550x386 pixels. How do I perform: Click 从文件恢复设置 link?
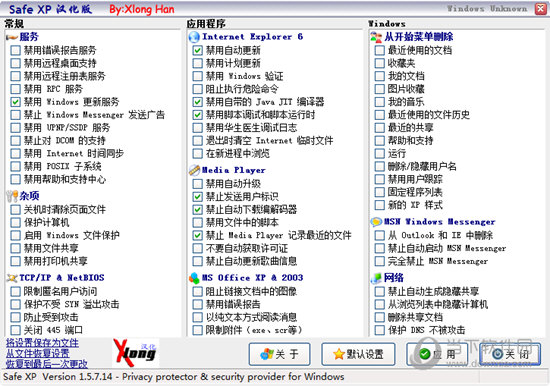pos(38,353)
